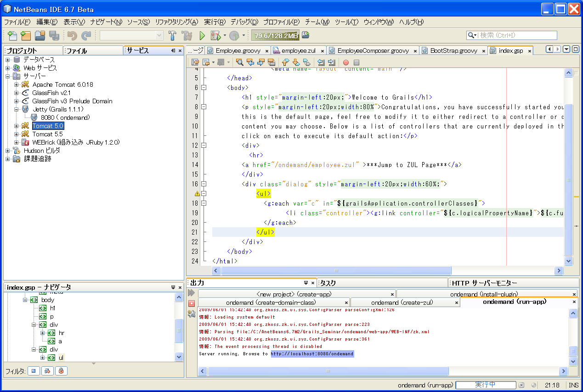Jump to the Next Bookmark icon
583x392 pixels.
point(296,62)
